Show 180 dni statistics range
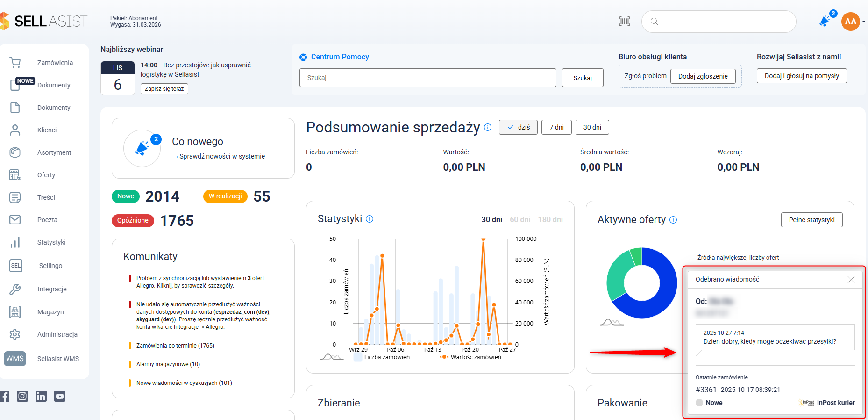This screenshot has width=868, height=420. coord(550,219)
